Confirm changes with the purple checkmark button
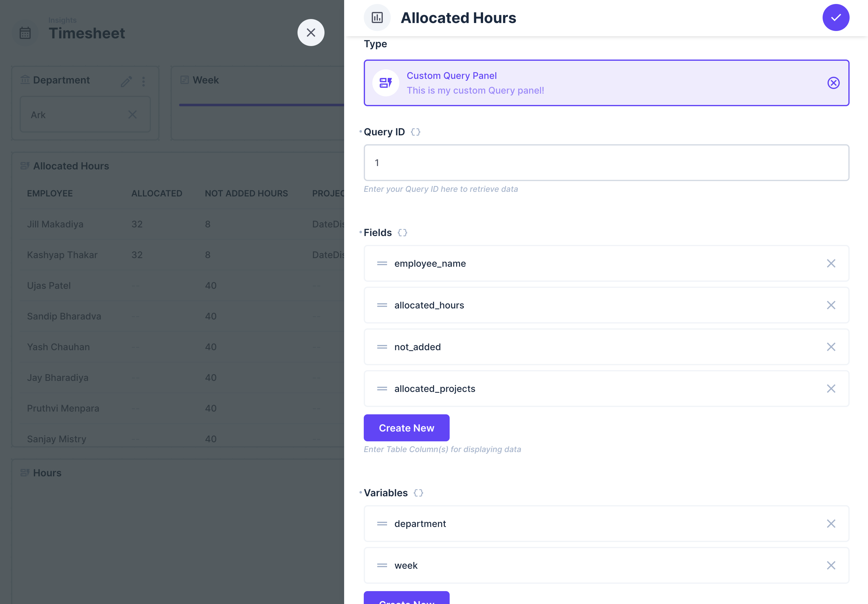 tap(835, 17)
